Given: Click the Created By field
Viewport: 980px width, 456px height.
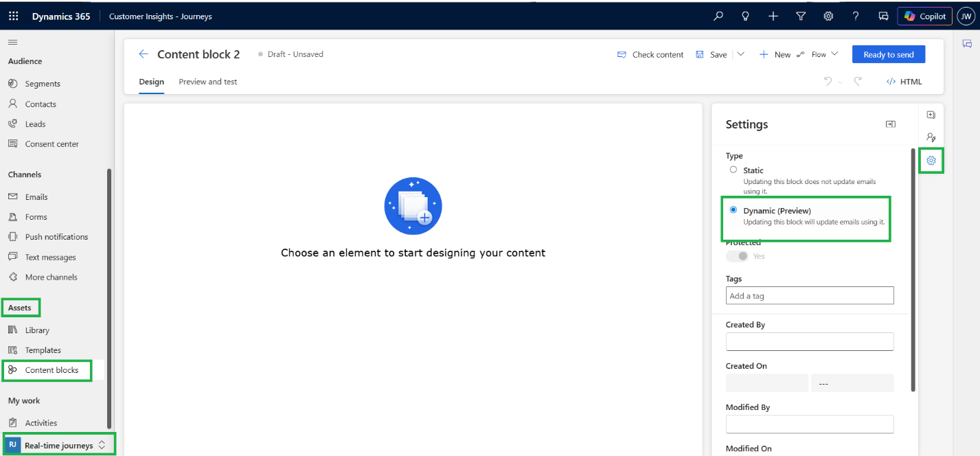Looking at the screenshot, I should point(810,341).
